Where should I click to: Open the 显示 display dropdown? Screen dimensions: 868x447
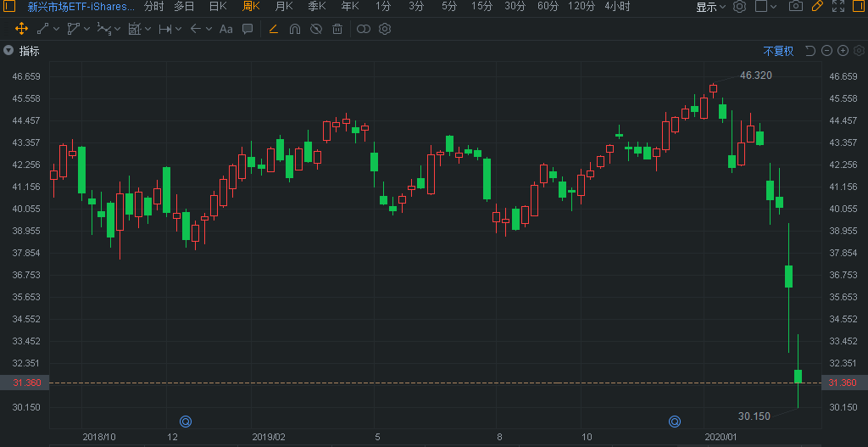(710, 7)
